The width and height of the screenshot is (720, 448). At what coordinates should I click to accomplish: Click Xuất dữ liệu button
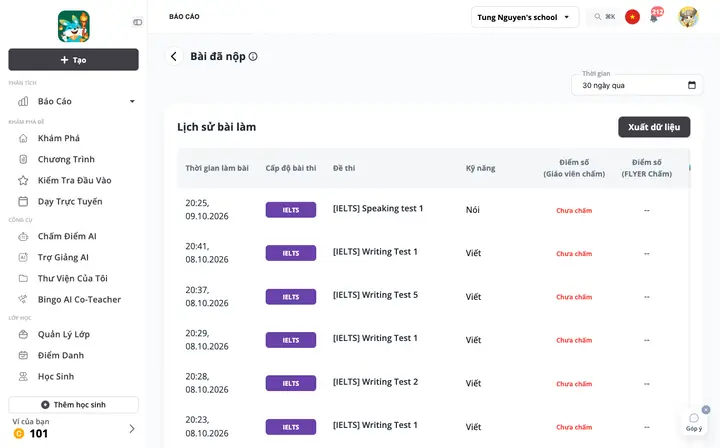654,127
